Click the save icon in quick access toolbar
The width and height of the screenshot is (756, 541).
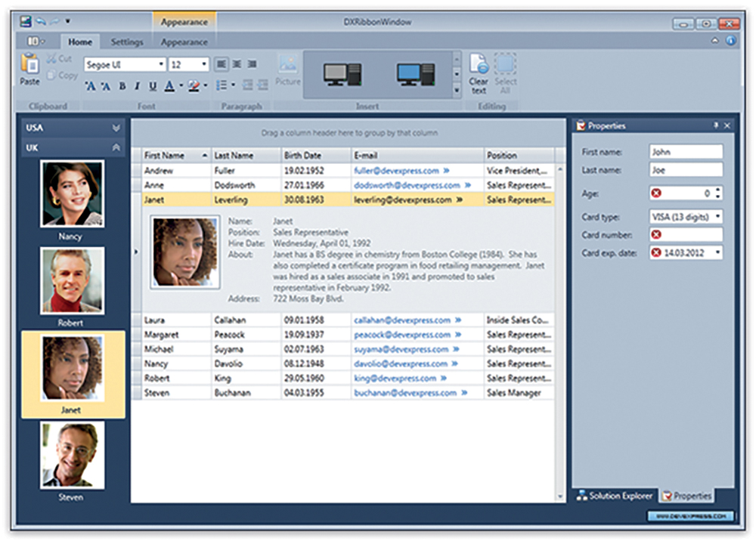(x=25, y=21)
